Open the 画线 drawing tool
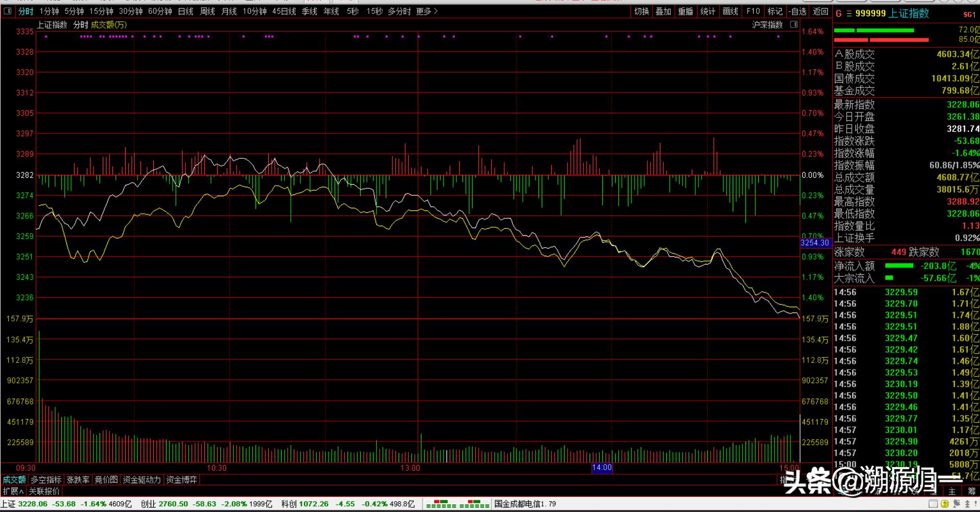 pyautogui.click(x=730, y=11)
